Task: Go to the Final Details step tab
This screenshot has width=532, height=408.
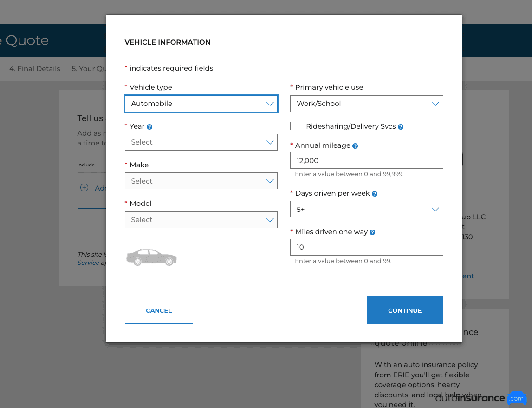Action: click(35, 69)
